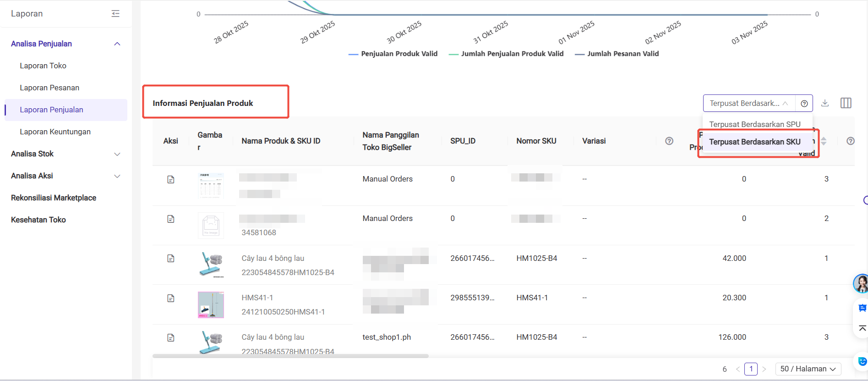Open the Terpusat Berdasarkan dropdown
Image resolution: width=868 pixels, height=381 pixels.
tap(749, 103)
